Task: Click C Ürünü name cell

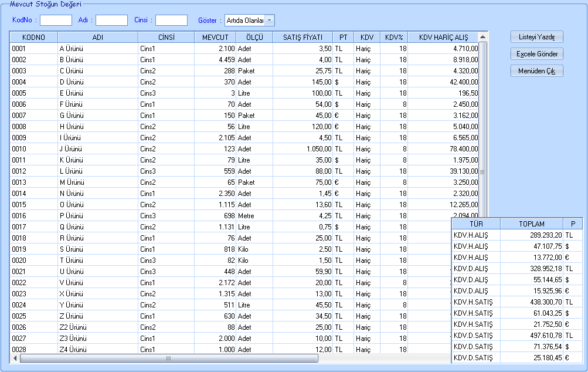Action: 72,71
